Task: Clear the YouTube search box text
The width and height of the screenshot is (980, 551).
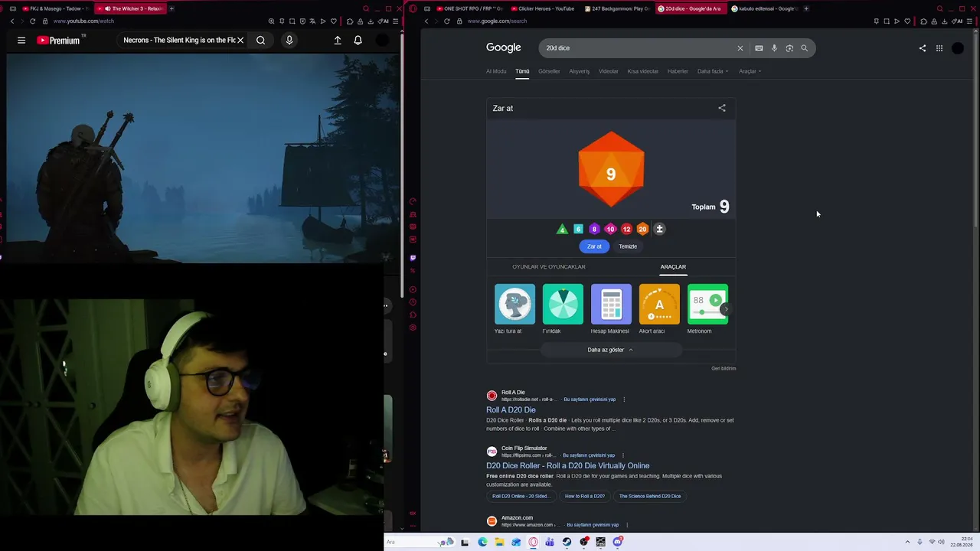Action: click(240, 40)
